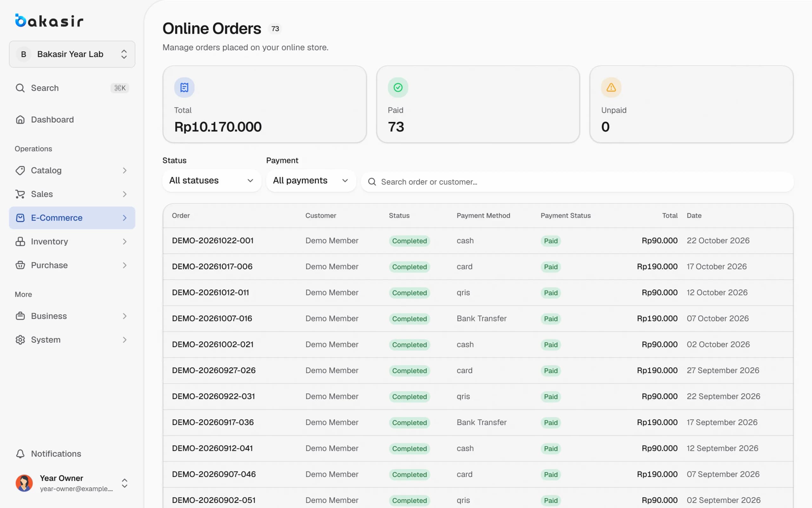812x508 pixels.
Task: Click the E-Commerce shopping bag icon
Action: (20, 218)
